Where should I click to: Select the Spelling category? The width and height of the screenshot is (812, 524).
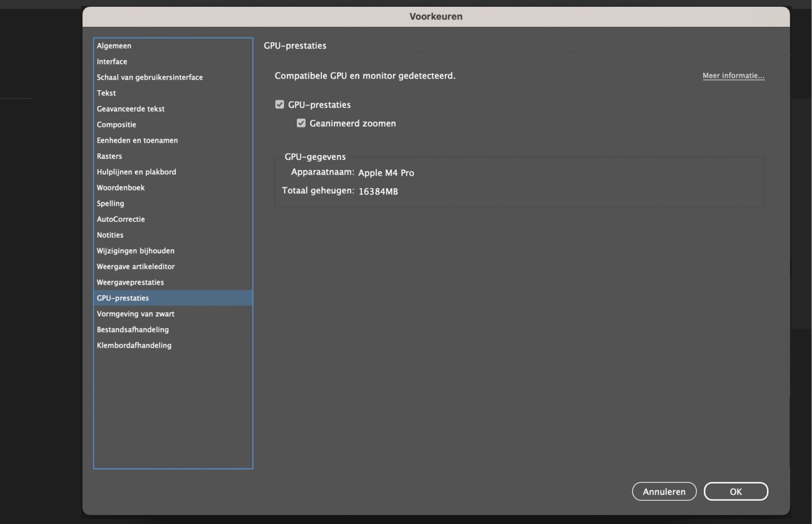(x=110, y=203)
